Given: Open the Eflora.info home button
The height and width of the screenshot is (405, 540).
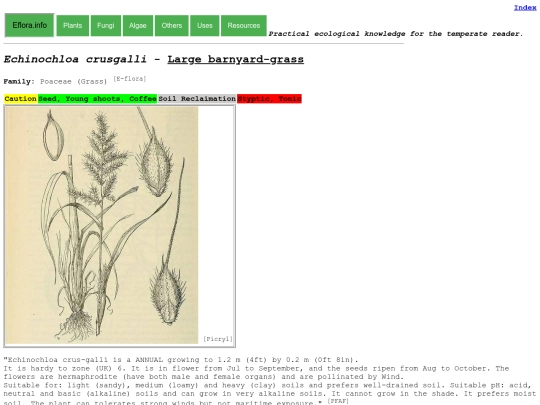Looking at the screenshot, I should tap(29, 25).
